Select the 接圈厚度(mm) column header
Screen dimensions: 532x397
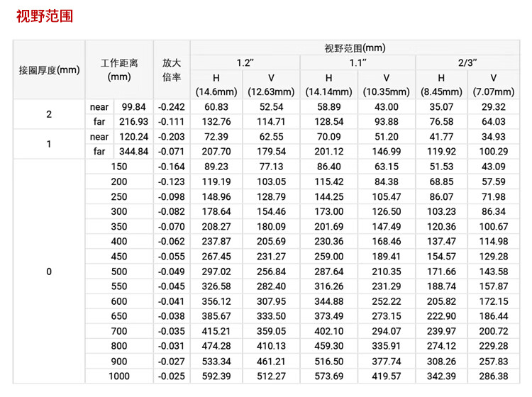pyautogui.click(x=49, y=69)
